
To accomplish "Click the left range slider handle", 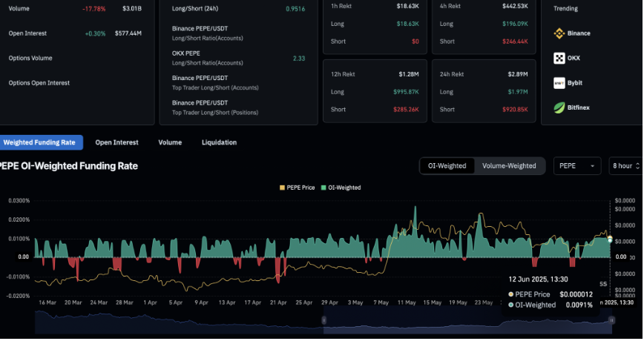I will coord(323,320).
